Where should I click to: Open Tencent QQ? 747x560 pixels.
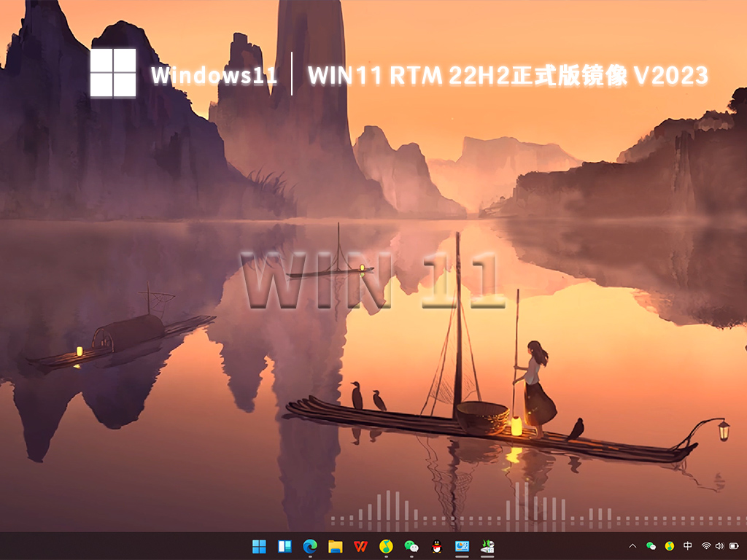tap(436, 547)
